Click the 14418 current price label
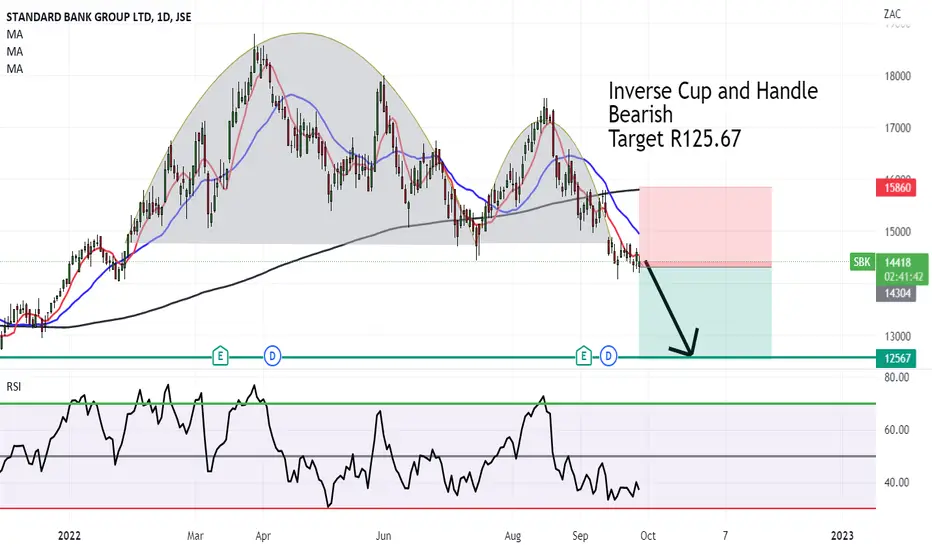This screenshot has width=932, height=550. (897, 262)
